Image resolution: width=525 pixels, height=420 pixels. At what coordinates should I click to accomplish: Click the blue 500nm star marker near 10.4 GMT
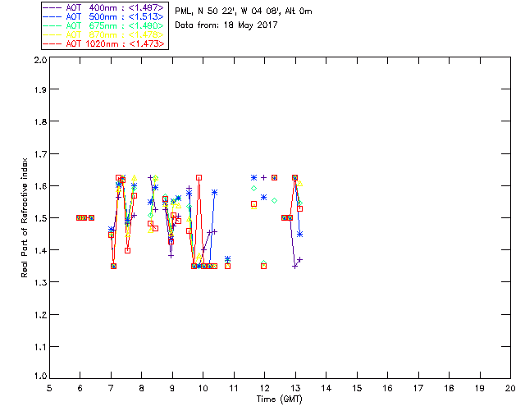click(x=214, y=192)
